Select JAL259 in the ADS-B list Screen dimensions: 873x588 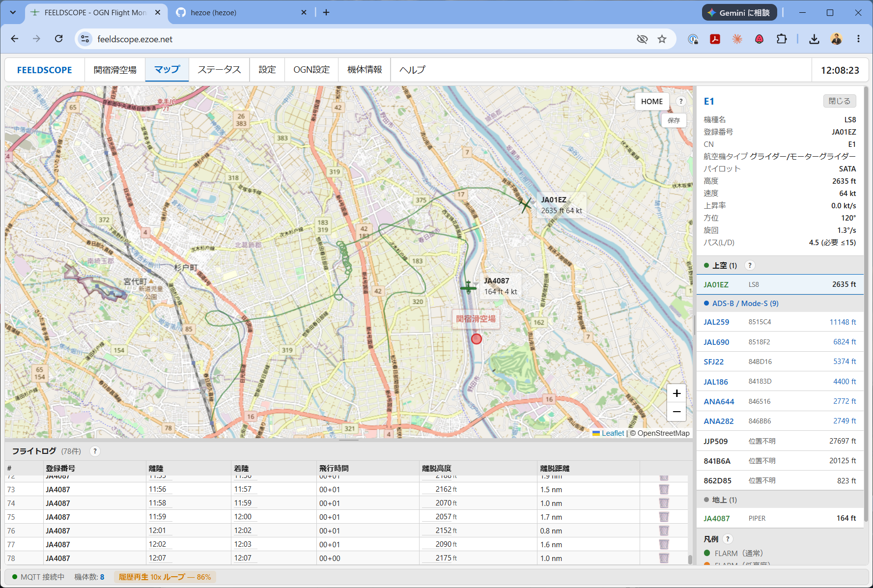[x=780, y=322]
